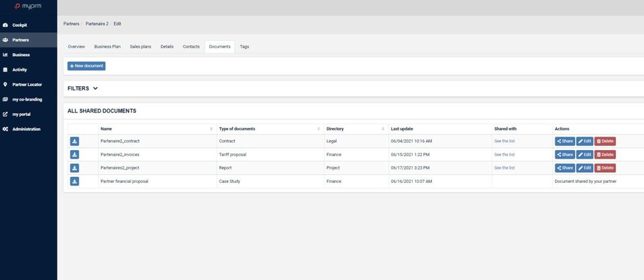Image resolution: width=644 pixels, height=280 pixels.
Task: Download the Partenaire2_contract document
Action: point(74,141)
